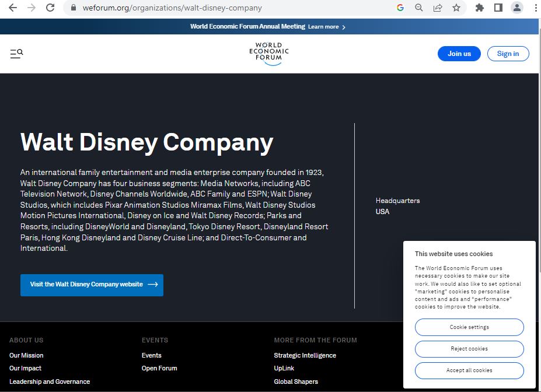Open the Events footer link

[152, 355]
